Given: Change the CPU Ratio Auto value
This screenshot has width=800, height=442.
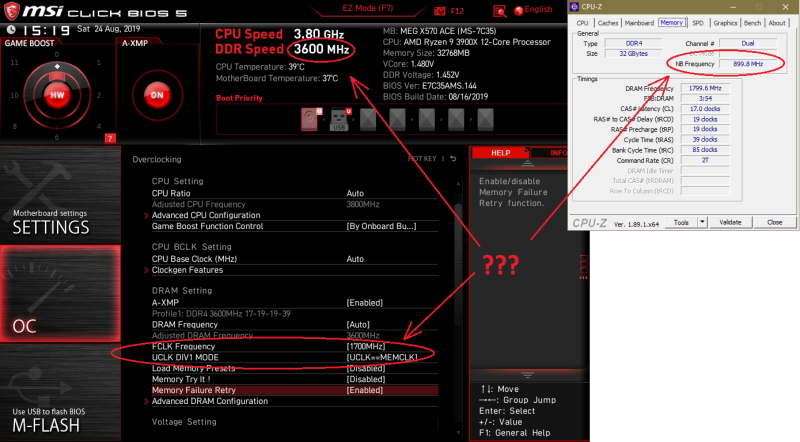Looking at the screenshot, I should pos(355,193).
